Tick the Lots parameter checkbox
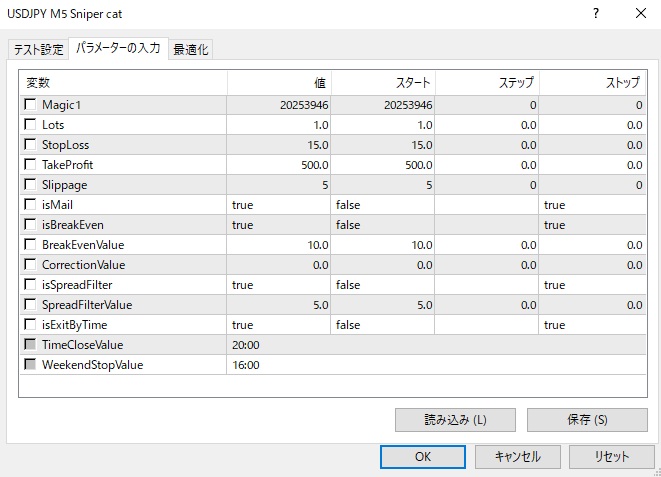This screenshot has width=661, height=477. click(x=30, y=125)
